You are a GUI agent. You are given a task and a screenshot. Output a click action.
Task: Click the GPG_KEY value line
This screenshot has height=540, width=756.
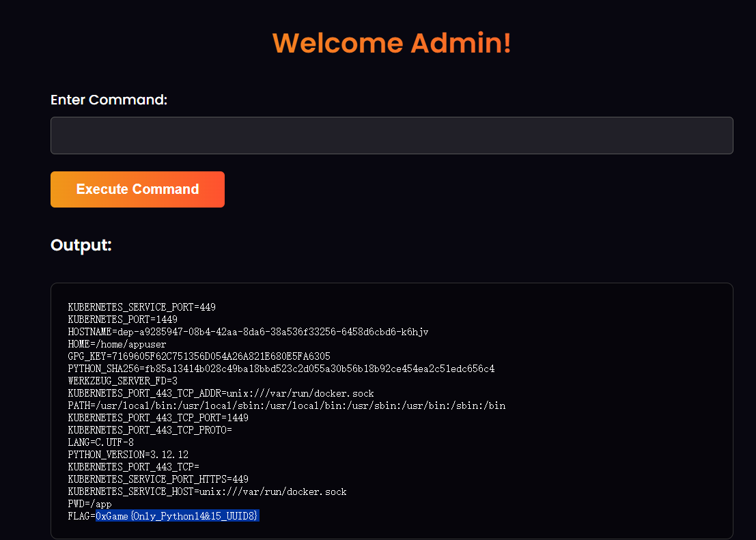[x=199, y=356]
